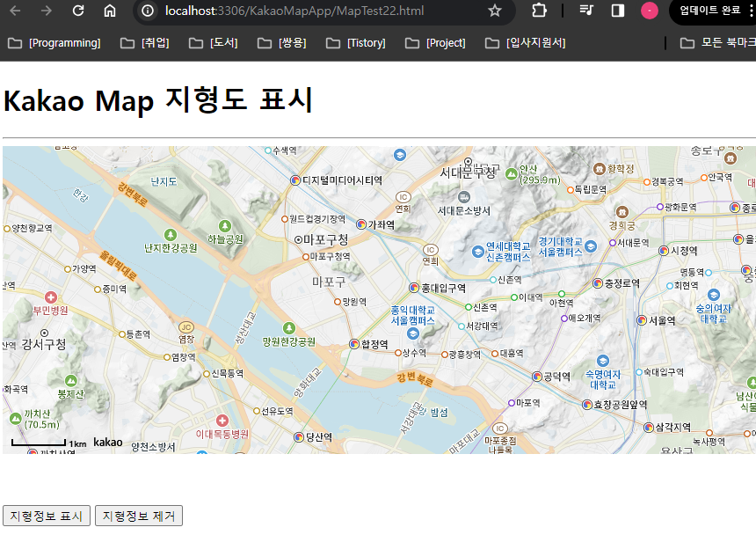Click the 신촌역 label near 연세대학교
This screenshot has height=542, width=756.
tap(509, 280)
